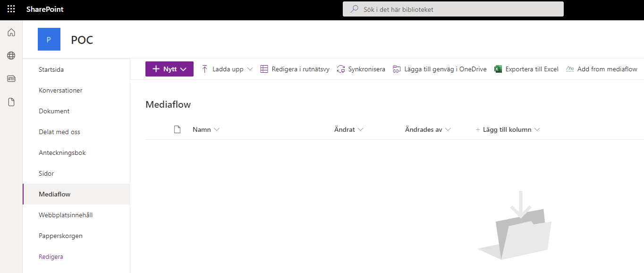This screenshot has width=644, height=273.
Task: Open My sites globe icon
Action: click(11, 56)
